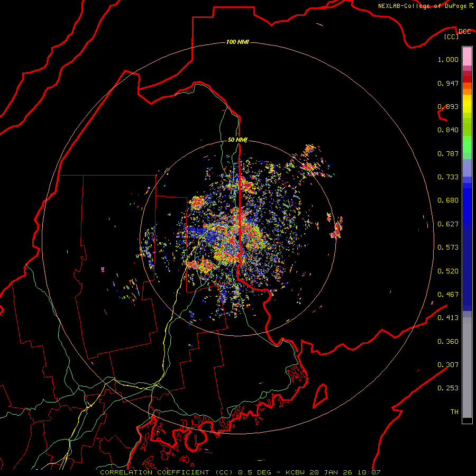Click the TH threshold label on scale
476x476 pixels.
pos(454,412)
